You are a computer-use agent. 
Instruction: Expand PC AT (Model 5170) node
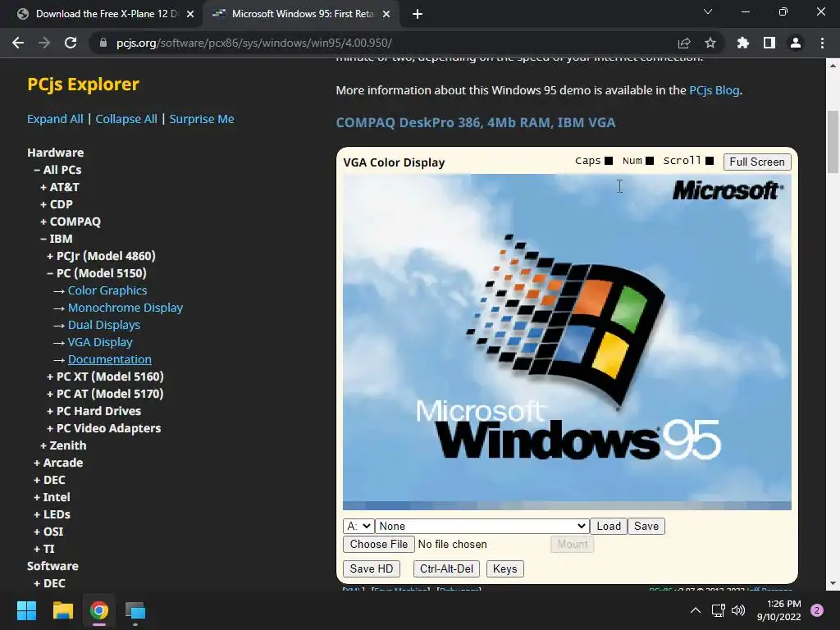click(105, 394)
